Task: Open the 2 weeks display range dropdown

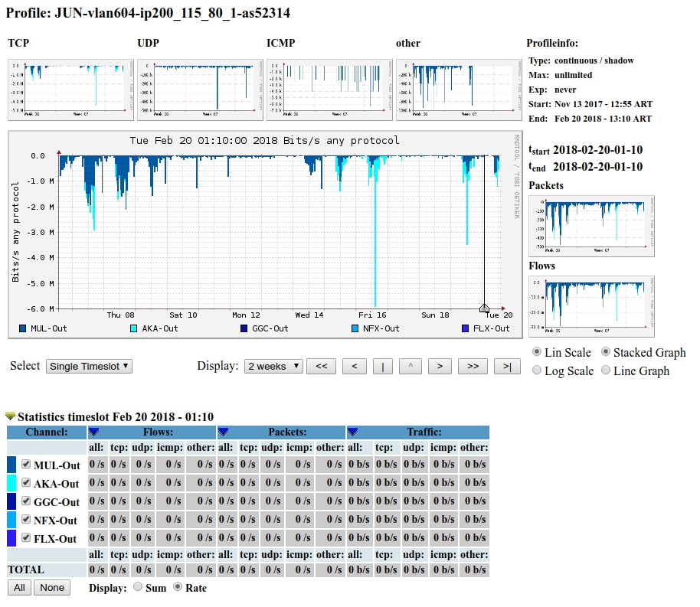Action: point(273,367)
